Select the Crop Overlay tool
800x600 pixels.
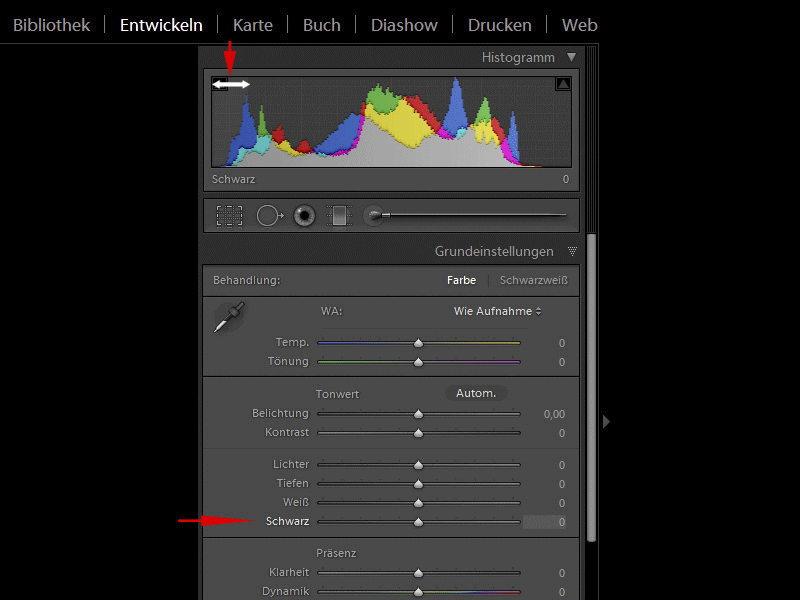tap(229, 215)
